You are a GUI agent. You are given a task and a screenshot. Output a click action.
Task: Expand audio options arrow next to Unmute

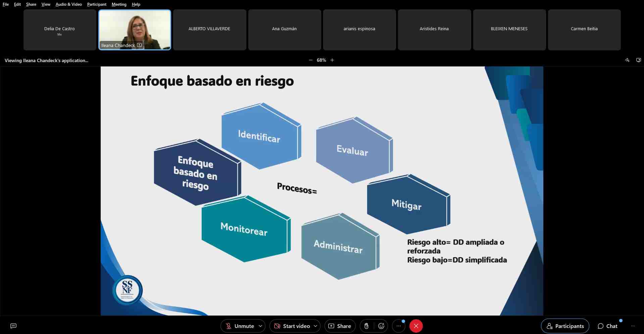260,326
